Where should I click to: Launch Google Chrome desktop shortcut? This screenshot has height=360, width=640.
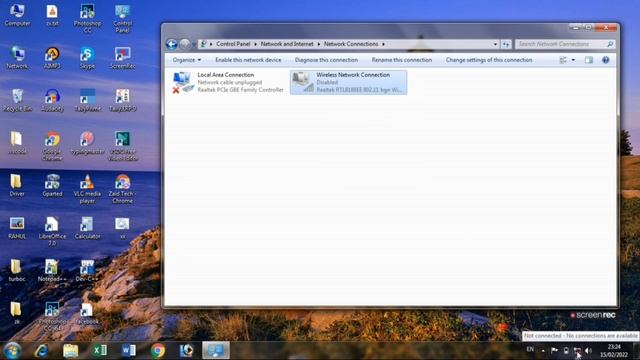click(x=52, y=146)
